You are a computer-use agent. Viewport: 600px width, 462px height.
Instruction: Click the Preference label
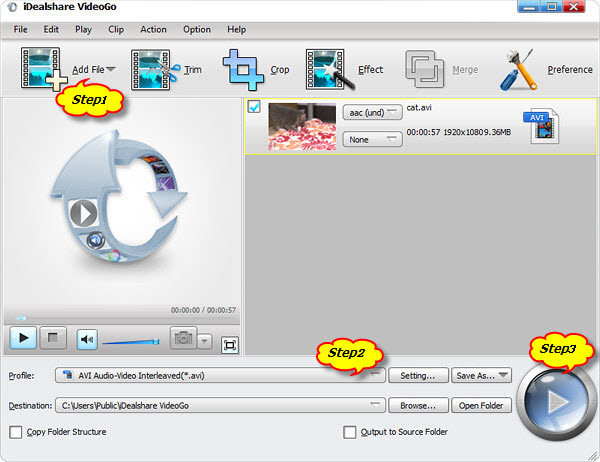[570, 70]
